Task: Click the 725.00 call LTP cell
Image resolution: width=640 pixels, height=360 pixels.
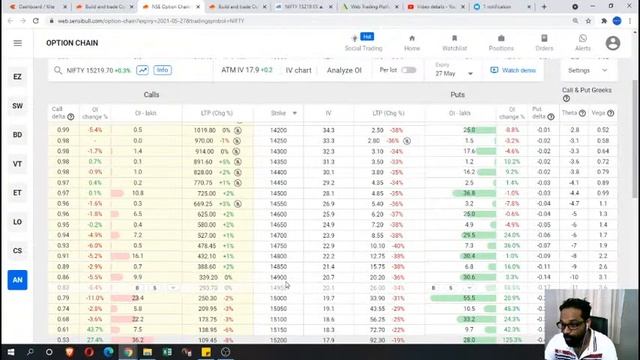Action: [218, 193]
